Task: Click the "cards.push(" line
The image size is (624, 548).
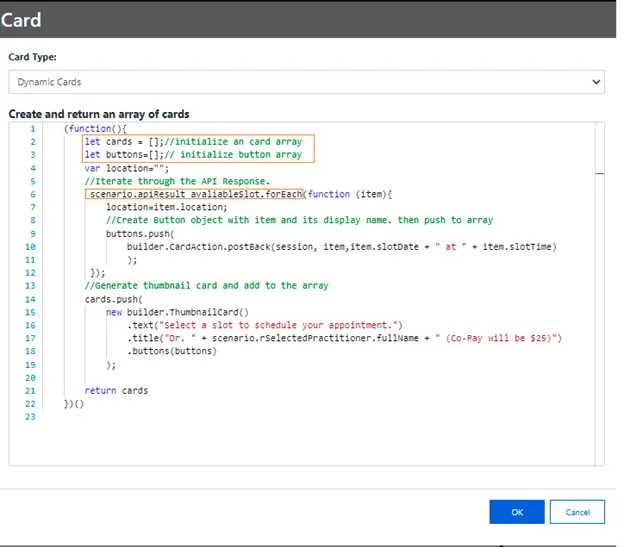Action: tap(113, 299)
